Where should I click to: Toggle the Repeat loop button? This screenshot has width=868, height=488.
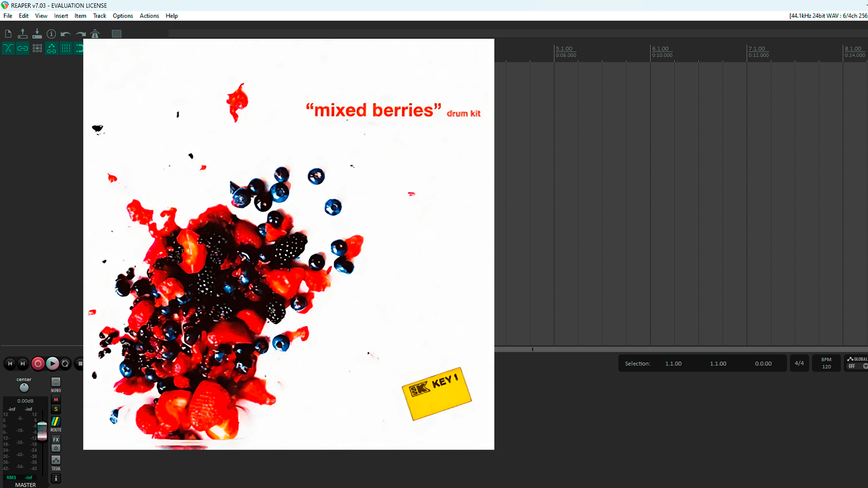65,363
